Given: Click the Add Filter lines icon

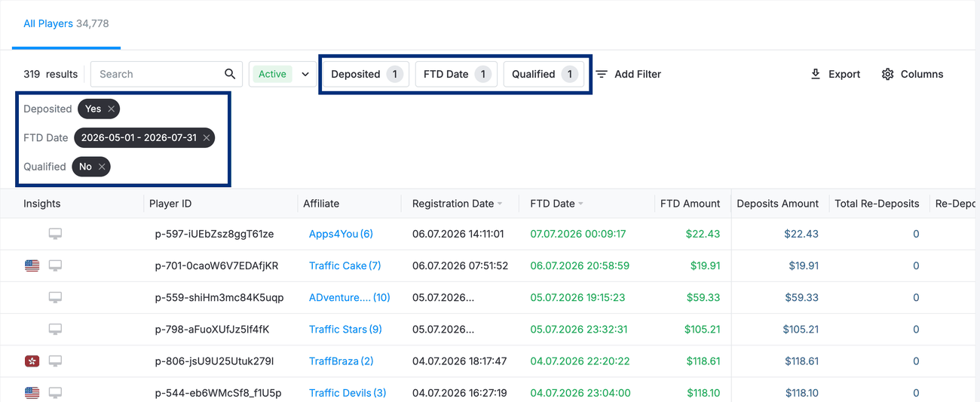Looking at the screenshot, I should click(602, 74).
